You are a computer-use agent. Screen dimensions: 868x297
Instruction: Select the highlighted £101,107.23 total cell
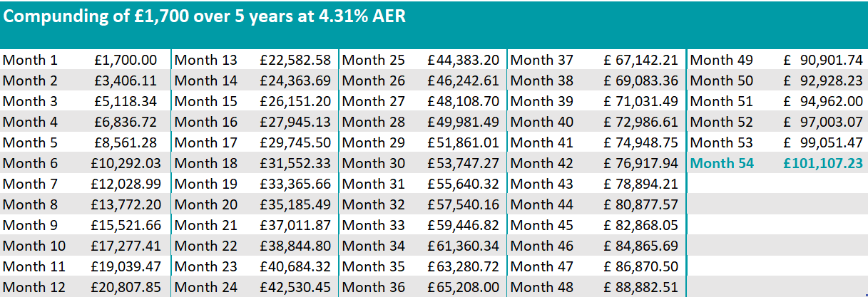[822, 164]
